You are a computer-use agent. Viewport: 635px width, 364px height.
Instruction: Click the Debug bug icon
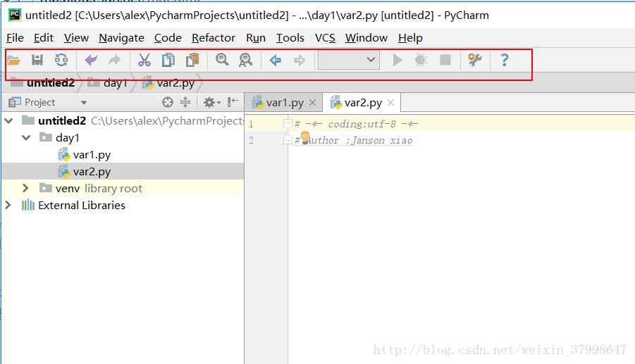(x=421, y=61)
